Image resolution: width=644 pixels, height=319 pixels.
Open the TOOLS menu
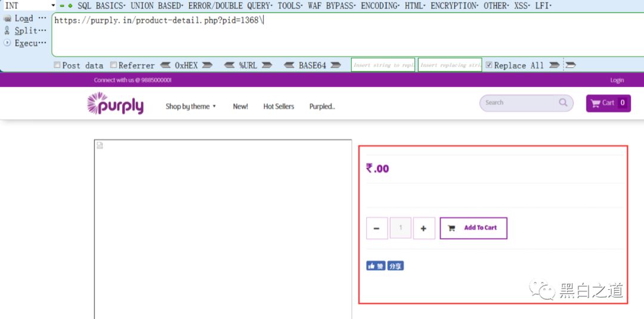(x=290, y=6)
